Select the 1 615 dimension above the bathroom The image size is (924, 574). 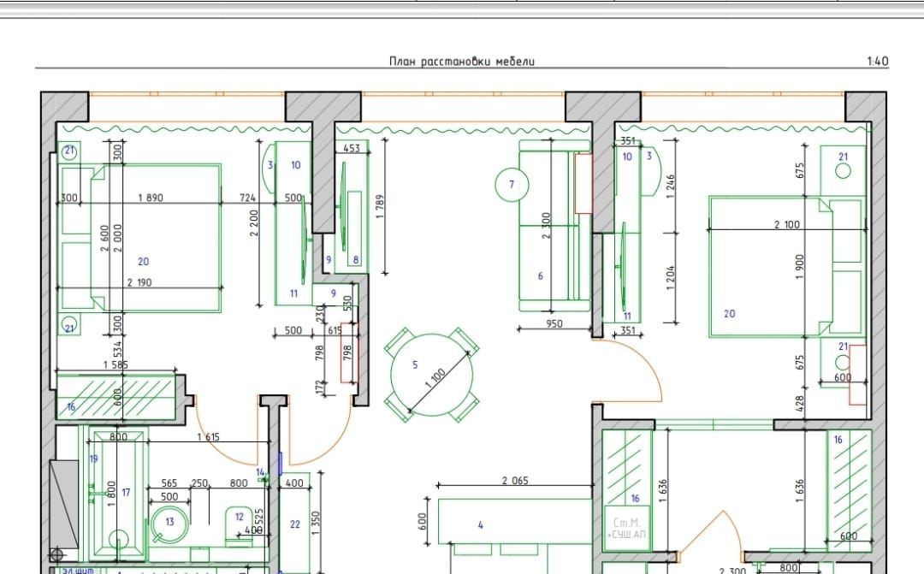208,437
